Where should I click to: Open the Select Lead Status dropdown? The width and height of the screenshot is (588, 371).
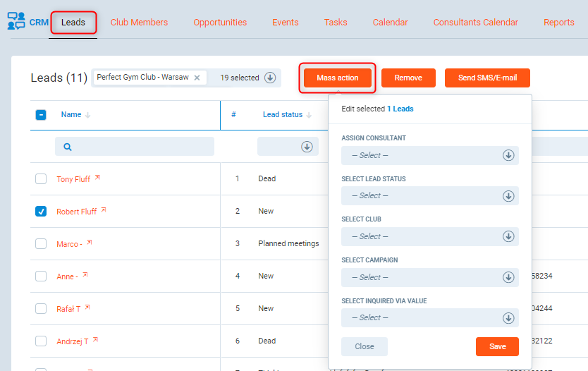pos(429,195)
